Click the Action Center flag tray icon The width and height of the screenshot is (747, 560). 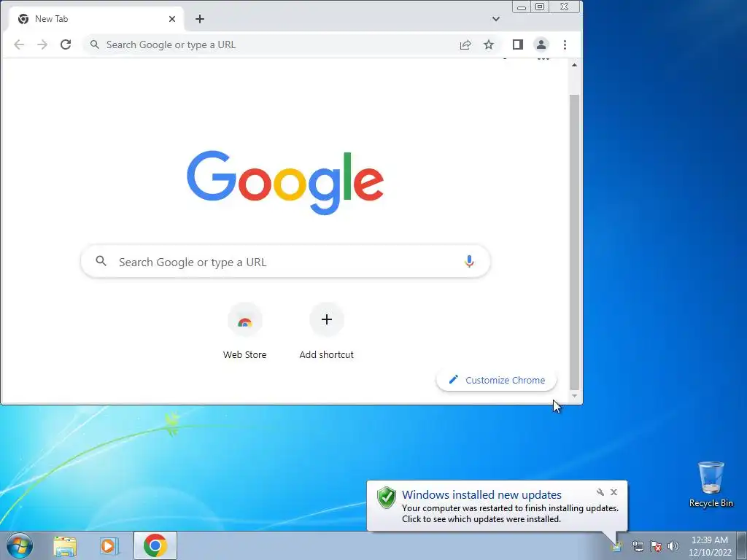coord(656,546)
